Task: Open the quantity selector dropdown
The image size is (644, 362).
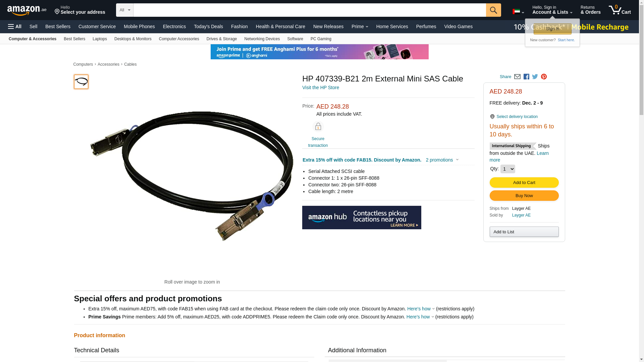Action: 507,169
